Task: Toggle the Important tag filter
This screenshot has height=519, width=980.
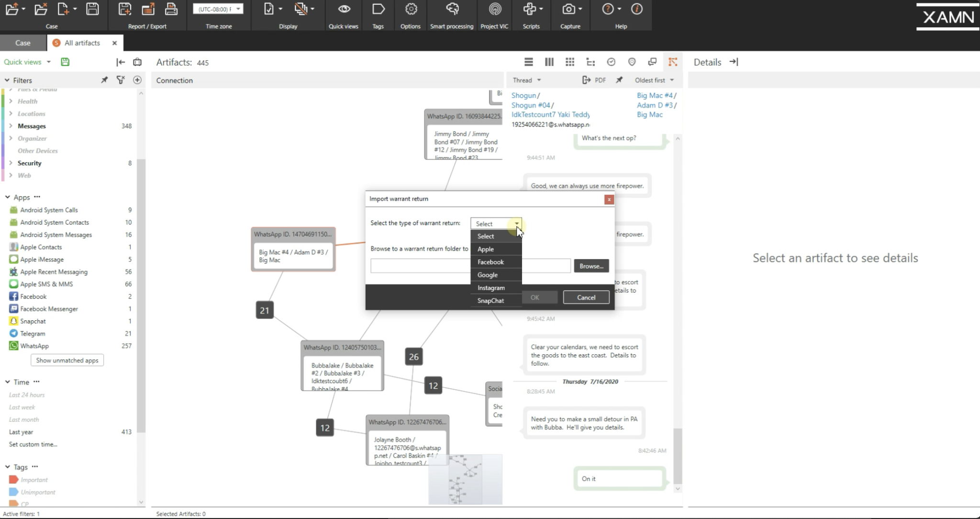Action: pyautogui.click(x=34, y=480)
